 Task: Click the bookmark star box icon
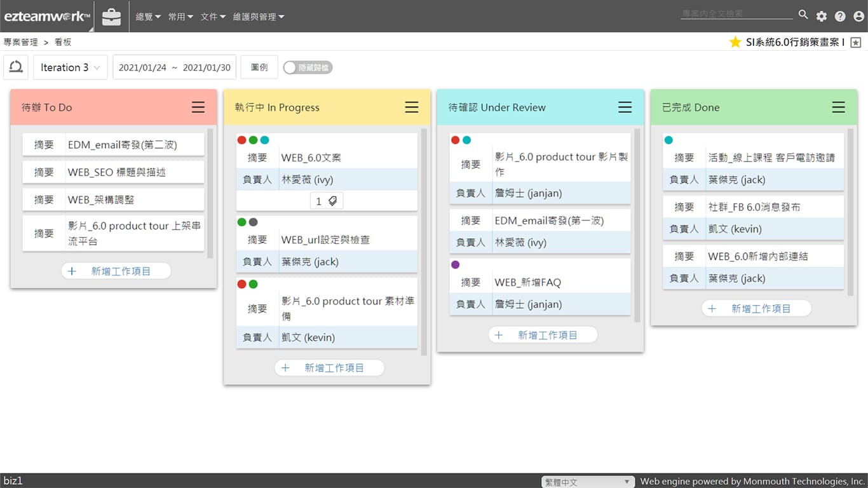(x=856, y=43)
